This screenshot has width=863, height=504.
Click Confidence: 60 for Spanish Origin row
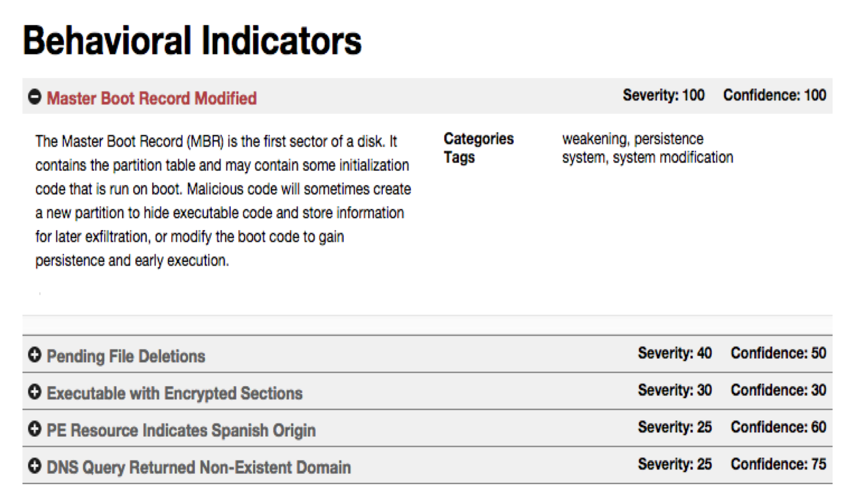778,427
